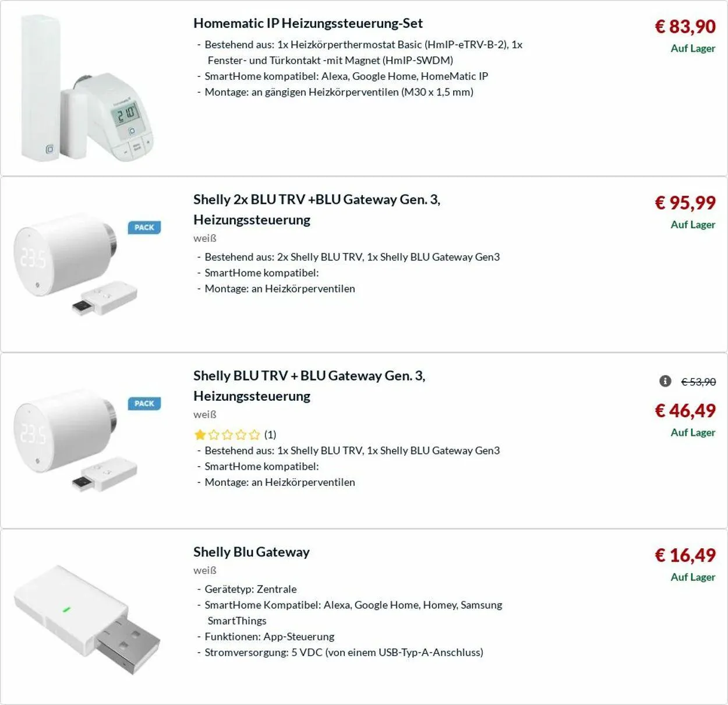
Task: Open the Shelly Blu Gateway title link
Action: point(252,552)
